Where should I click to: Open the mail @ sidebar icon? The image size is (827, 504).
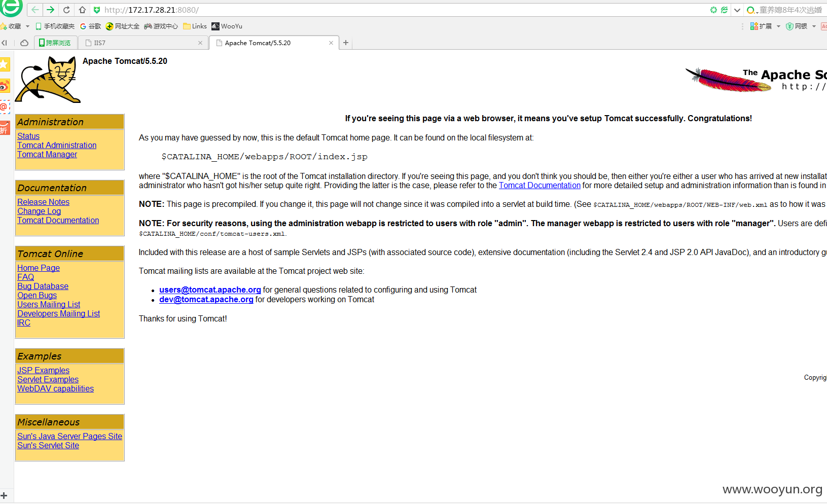pos(5,107)
